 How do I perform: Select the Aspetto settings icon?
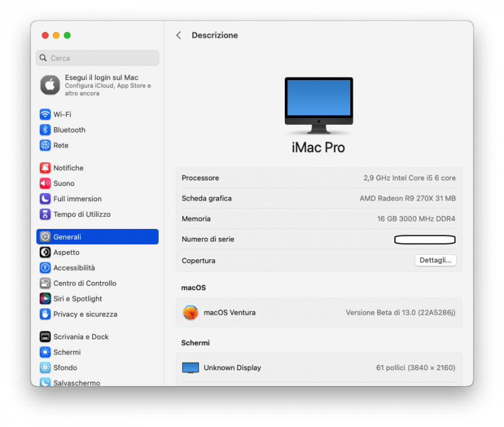45,252
